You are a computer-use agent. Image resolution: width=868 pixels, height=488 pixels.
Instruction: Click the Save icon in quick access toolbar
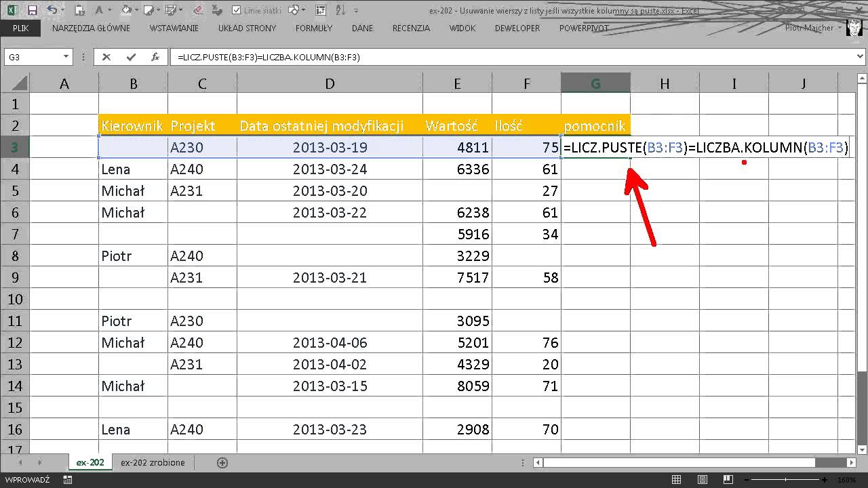(32, 10)
